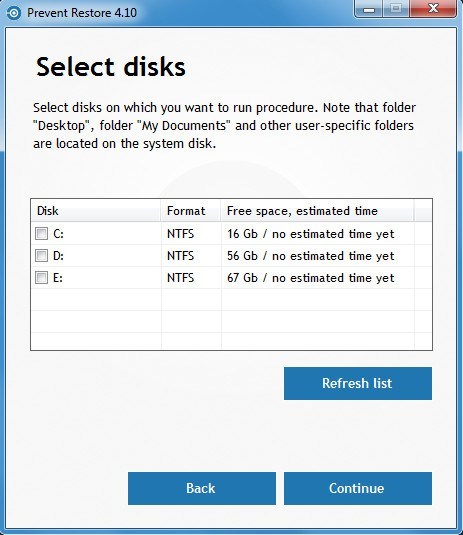Minimize the Prevent Restore window
Viewport: 463px width, 535px height.
[368, 9]
